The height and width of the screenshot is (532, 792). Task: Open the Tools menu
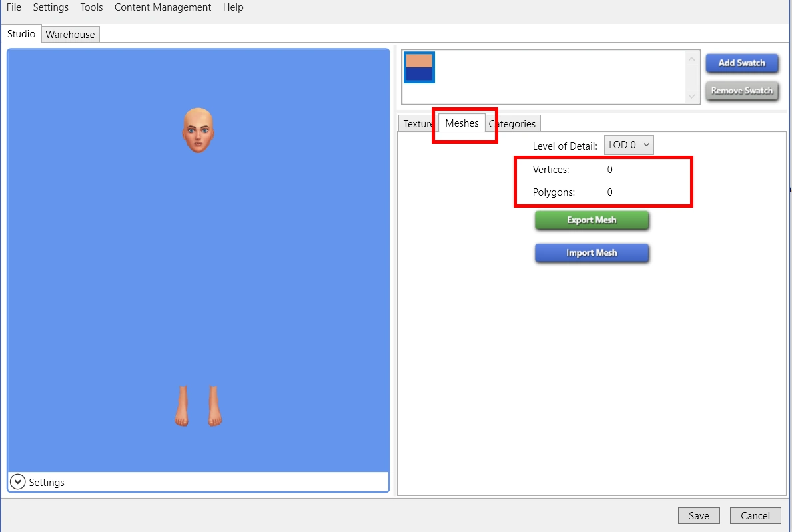click(x=91, y=7)
